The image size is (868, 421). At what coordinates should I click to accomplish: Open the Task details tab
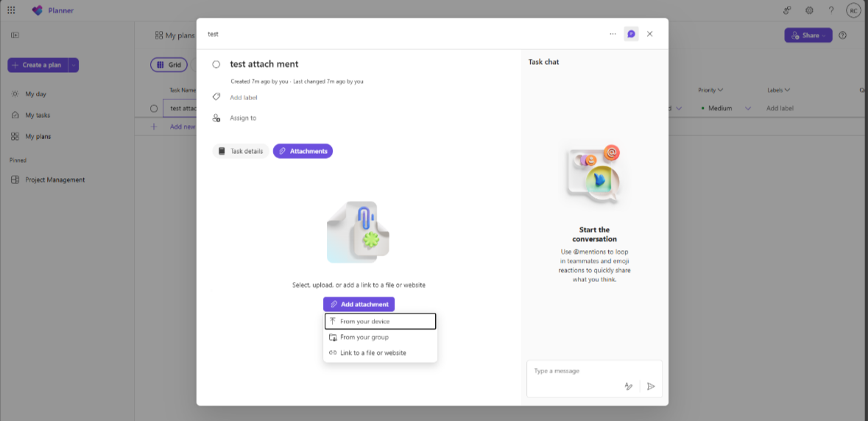(x=241, y=151)
